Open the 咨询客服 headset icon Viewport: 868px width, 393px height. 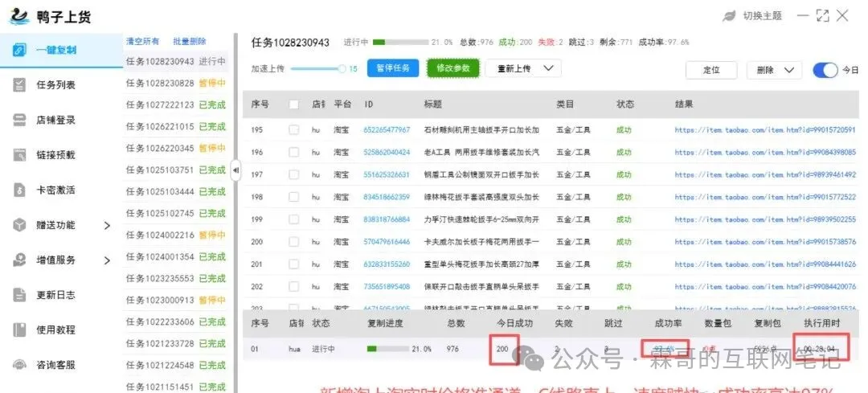pos(19,365)
